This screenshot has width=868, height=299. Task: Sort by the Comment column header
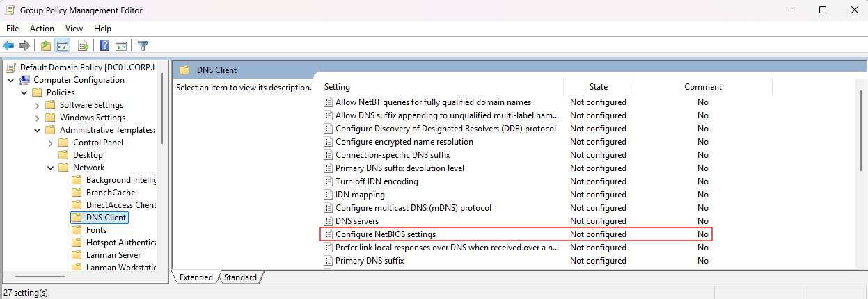coord(703,87)
